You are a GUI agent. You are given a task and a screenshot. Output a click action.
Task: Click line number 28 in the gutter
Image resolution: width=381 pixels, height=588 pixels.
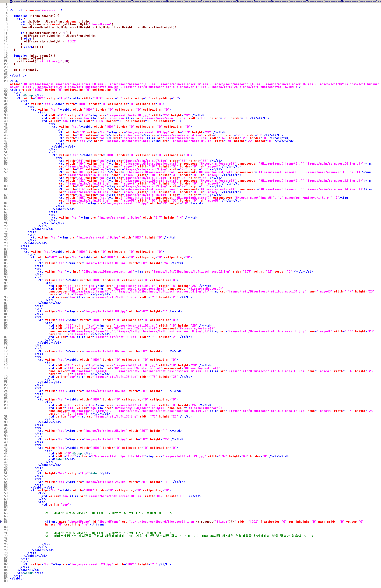pyautogui.click(x=6, y=81)
